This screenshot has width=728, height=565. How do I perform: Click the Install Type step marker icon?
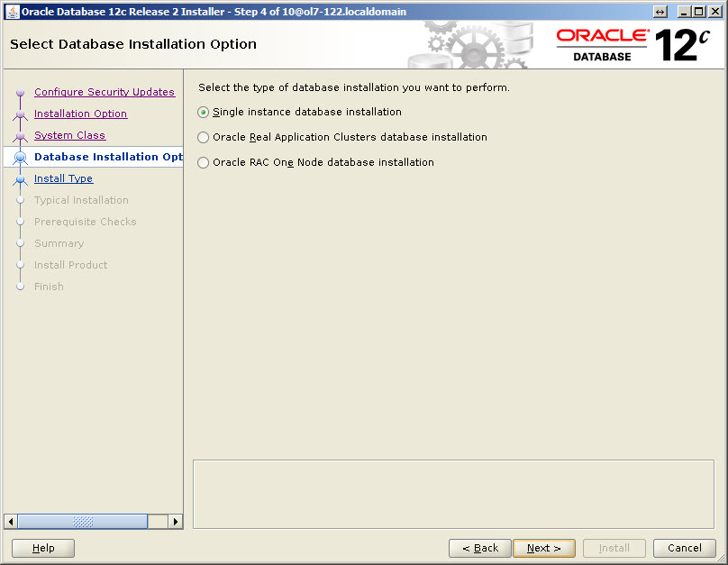20,179
